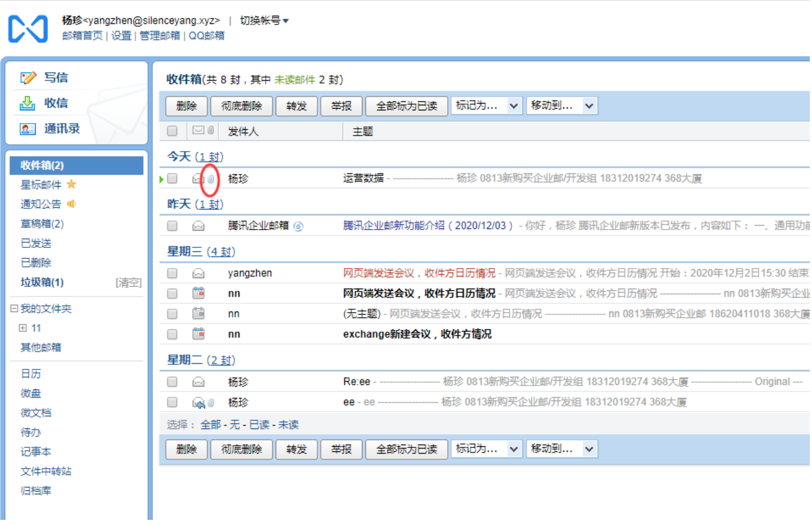Collapse the 今天 (1 封) group
The image size is (812, 526).
[x=195, y=157]
